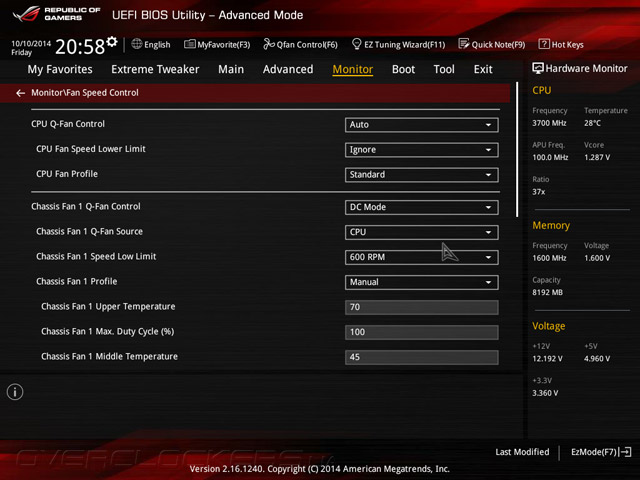Click the EzMode exit arrow icon
640x480 pixels.
(625, 452)
